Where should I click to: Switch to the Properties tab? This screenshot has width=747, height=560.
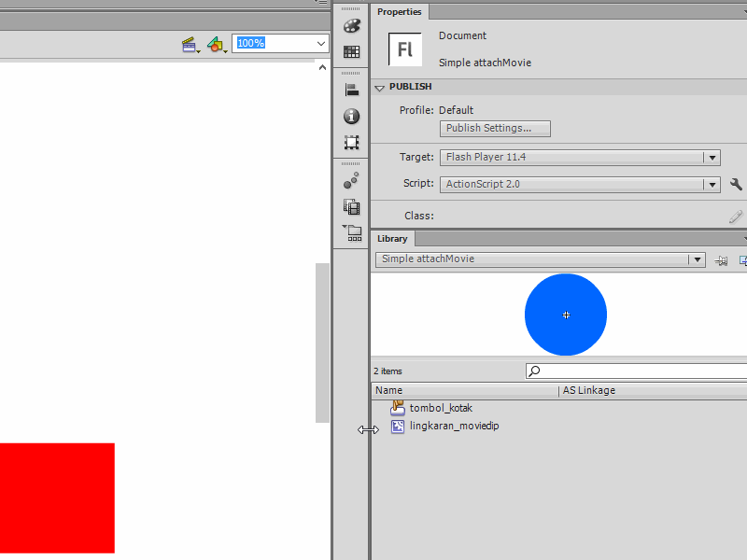pyautogui.click(x=400, y=12)
